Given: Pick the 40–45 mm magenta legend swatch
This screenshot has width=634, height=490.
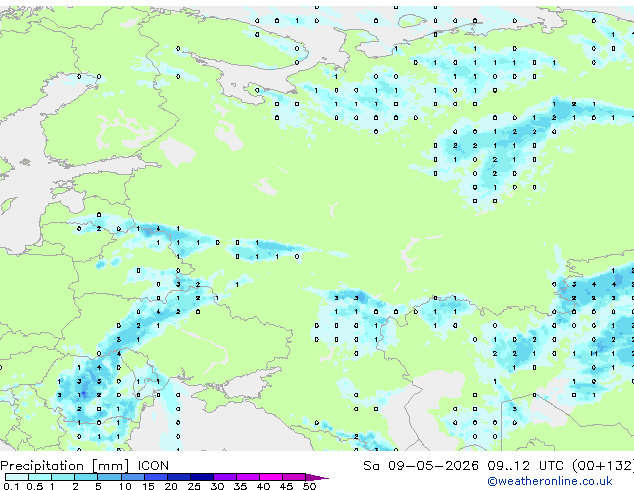Looking at the screenshot, I should pyautogui.click(x=271, y=477).
